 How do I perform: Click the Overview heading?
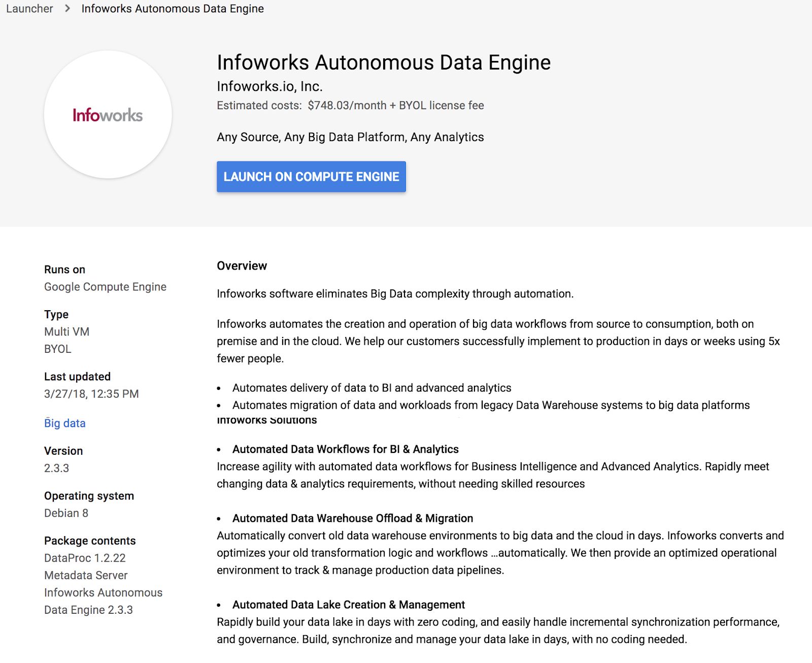point(242,266)
